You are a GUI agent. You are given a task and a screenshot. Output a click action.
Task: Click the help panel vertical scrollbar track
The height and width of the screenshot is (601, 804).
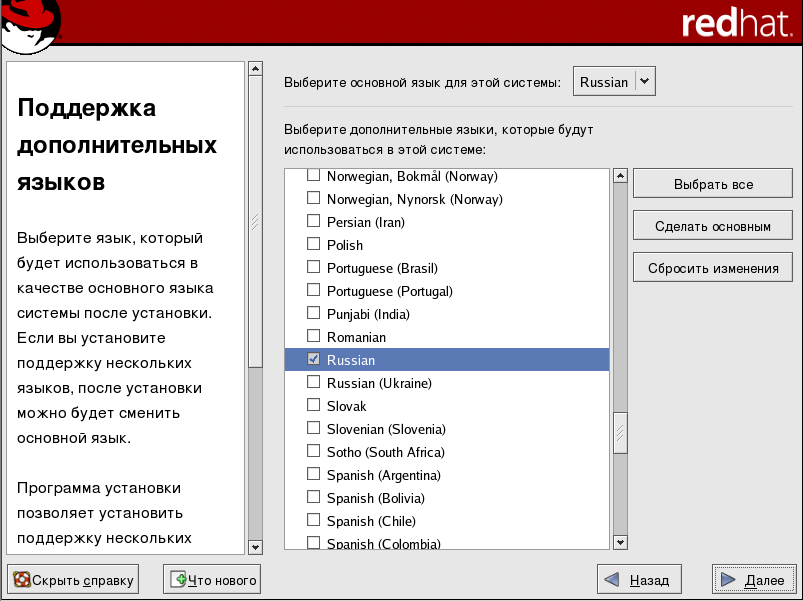pos(255,450)
